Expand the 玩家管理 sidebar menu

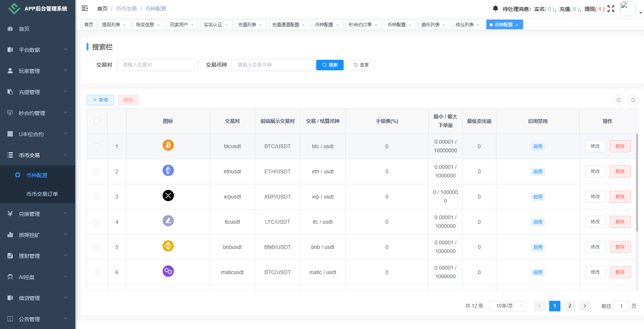point(37,71)
